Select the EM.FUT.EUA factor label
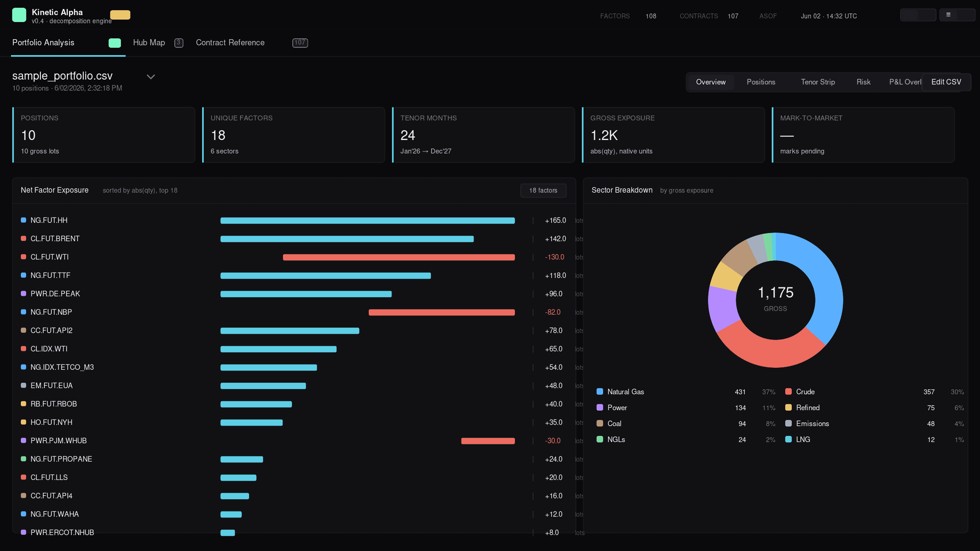This screenshot has width=980, height=551. 51,386
